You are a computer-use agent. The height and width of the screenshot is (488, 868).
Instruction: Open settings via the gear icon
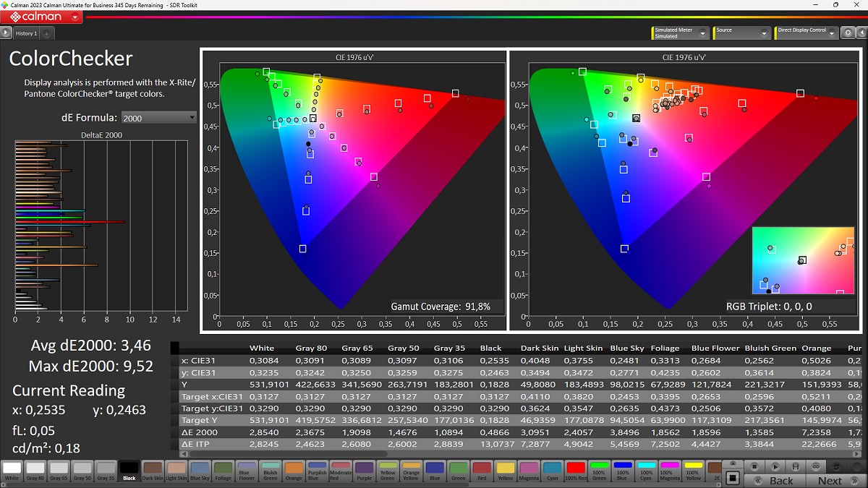(847, 33)
